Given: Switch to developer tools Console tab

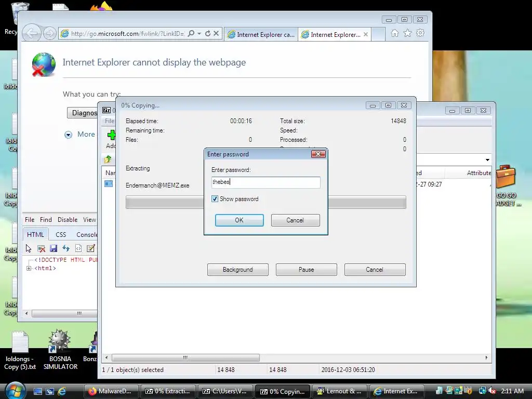Looking at the screenshot, I should tap(87, 234).
